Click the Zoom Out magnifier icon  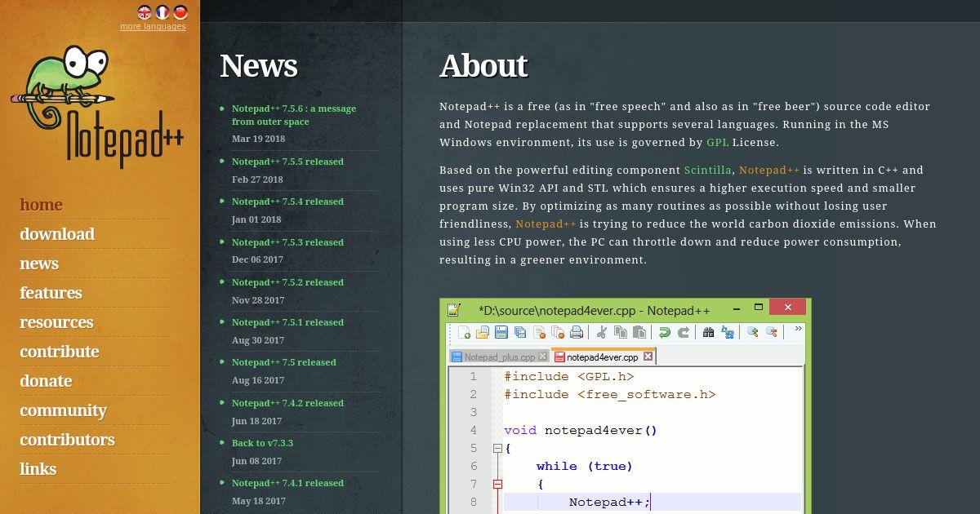pyautogui.click(x=772, y=331)
